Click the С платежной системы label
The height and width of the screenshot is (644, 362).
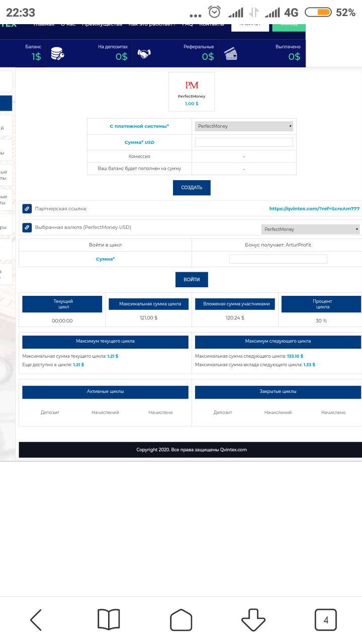click(139, 126)
